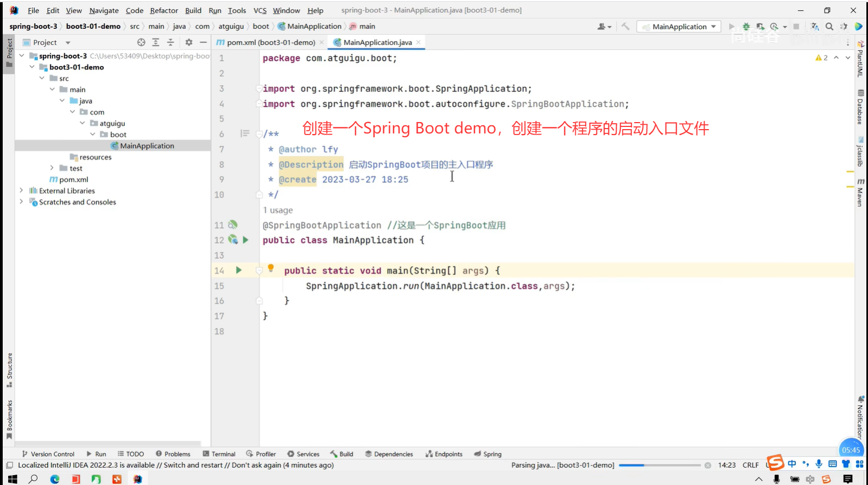Collapse the java source folder
The height and width of the screenshot is (485, 868).
[x=62, y=100]
